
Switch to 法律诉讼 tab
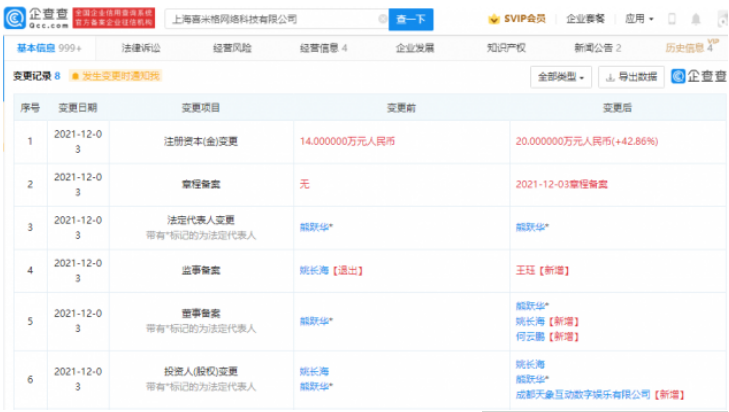coord(141,48)
